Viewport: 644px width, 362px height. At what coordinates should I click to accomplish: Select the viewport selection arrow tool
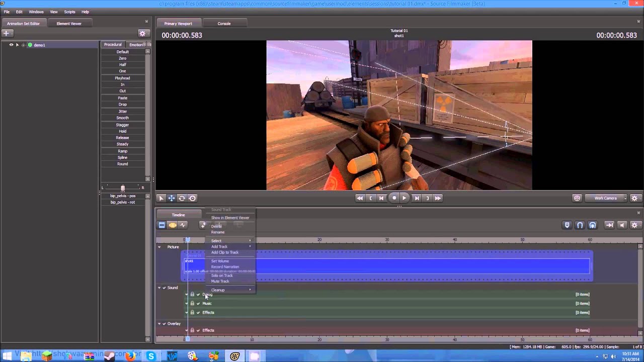(162, 198)
